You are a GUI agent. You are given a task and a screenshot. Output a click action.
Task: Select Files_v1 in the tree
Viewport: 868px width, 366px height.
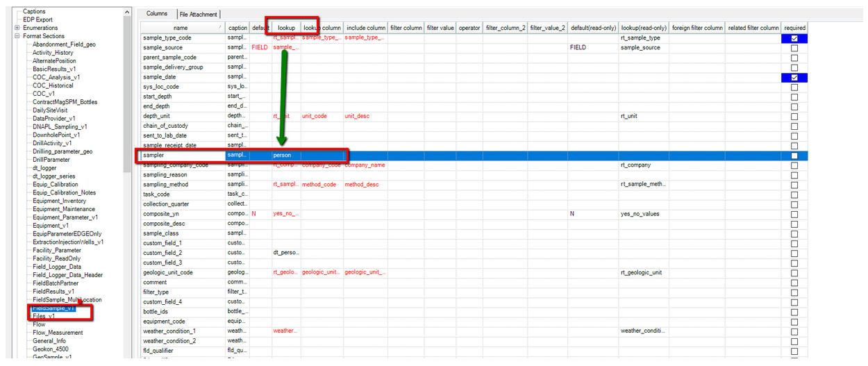[x=44, y=316]
